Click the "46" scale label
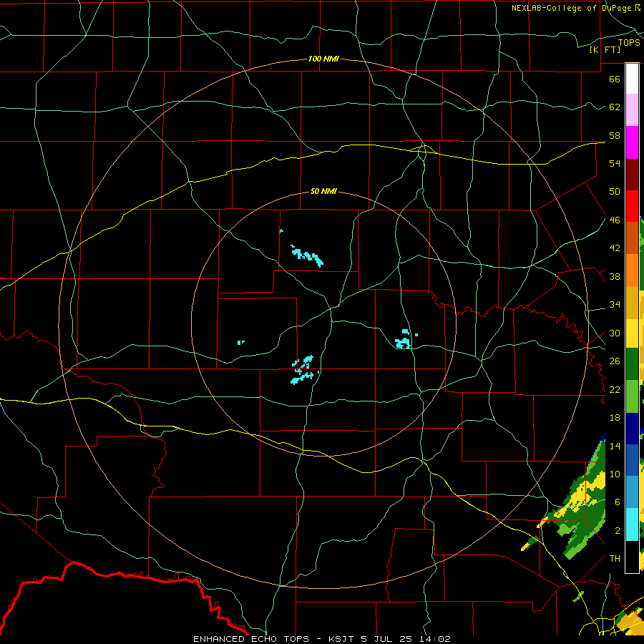644x644 pixels. coord(615,220)
